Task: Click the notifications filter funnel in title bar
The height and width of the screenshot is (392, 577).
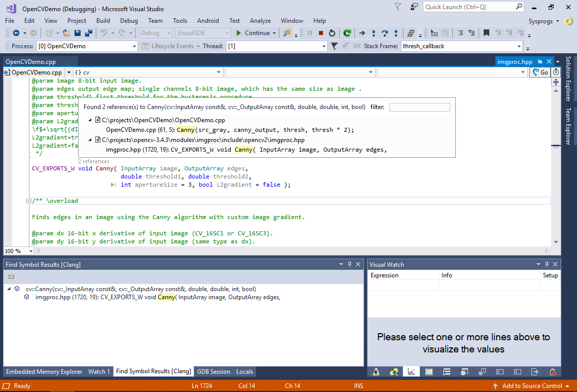Action: coord(398,7)
